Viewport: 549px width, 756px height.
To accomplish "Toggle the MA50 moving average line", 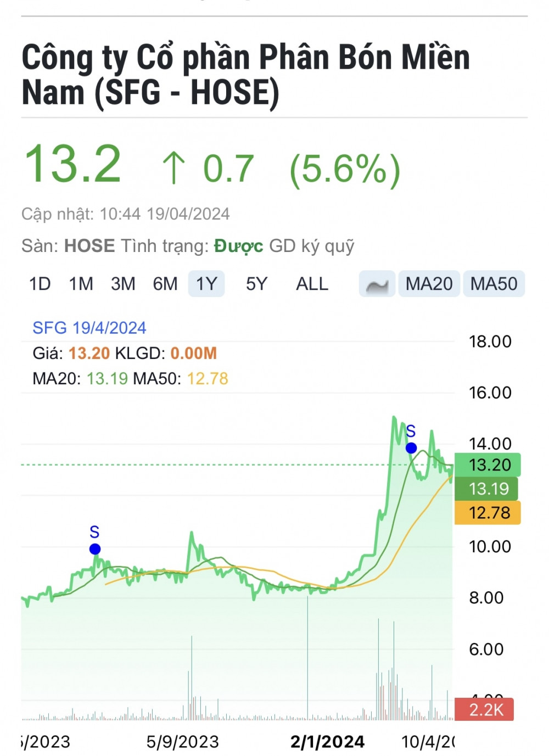I will coord(494,284).
